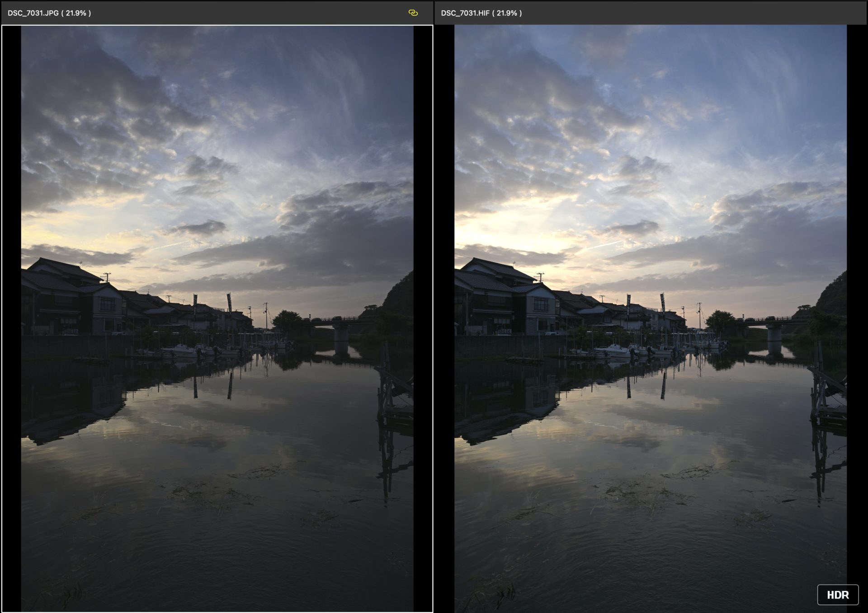The image size is (868, 613).
Task: Open the DSC_7031.HIF filename label
Action: [x=465, y=13]
